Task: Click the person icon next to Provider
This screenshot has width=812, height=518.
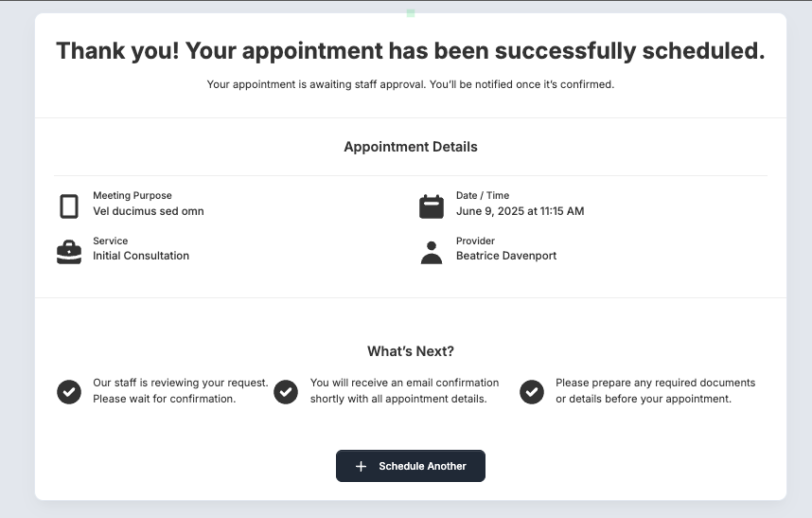Action: pyautogui.click(x=432, y=252)
